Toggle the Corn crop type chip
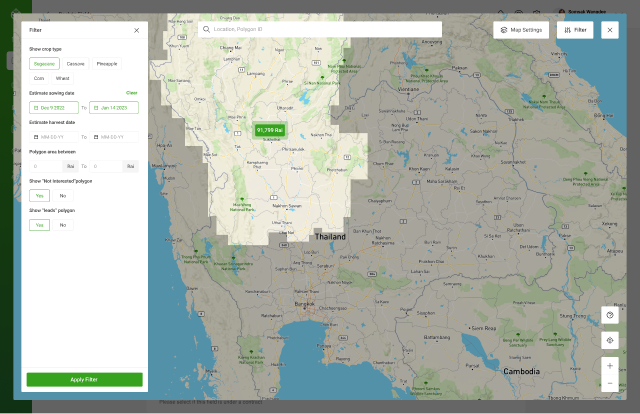Image resolution: width=640 pixels, height=414 pixels. (x=39, y=78)
